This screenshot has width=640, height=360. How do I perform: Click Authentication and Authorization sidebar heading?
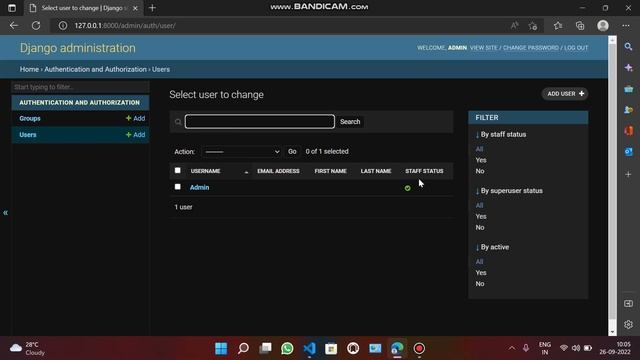(80, 102)
